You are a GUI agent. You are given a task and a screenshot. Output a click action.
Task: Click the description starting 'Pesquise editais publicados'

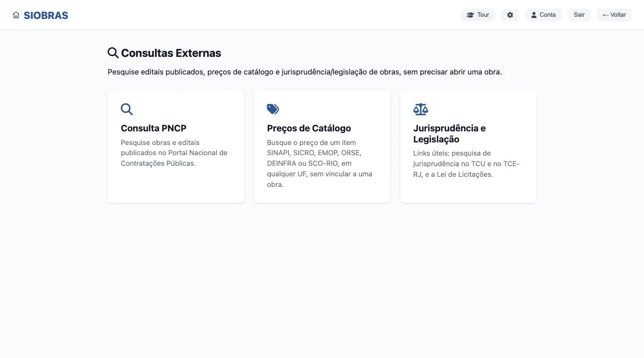point(305,72)
